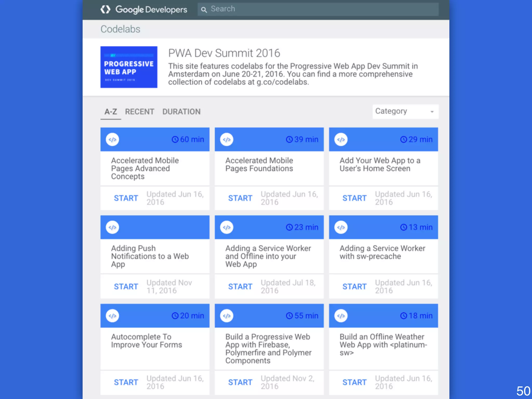
Task: Click the Progressive Web App summit thumbnail
Action: click(129, 67)
